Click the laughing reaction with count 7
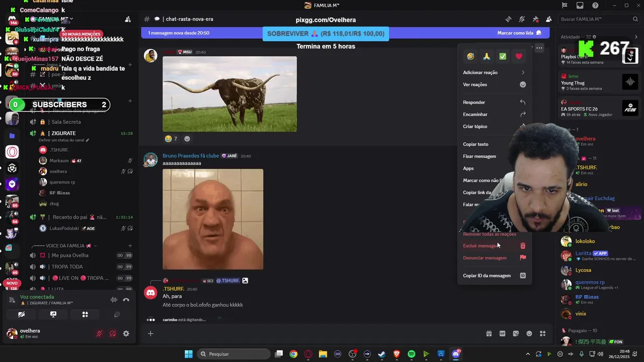644x362 pixels. tap(171, 139)
